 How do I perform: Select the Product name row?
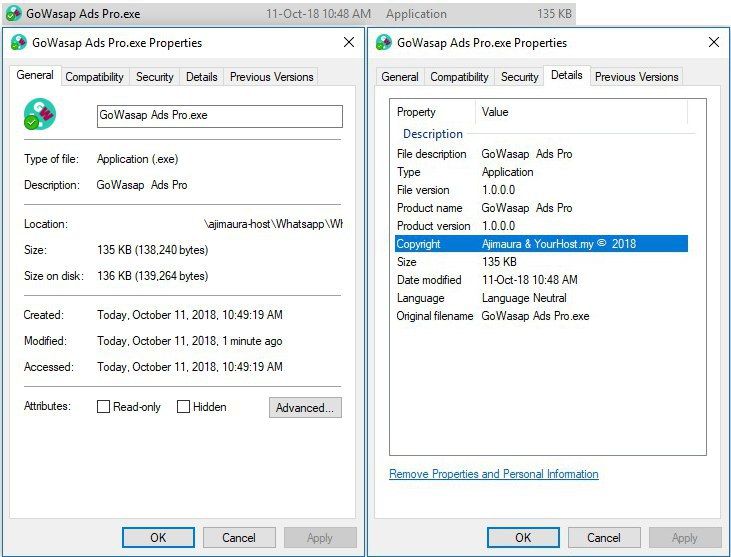(x=541, y=208)
